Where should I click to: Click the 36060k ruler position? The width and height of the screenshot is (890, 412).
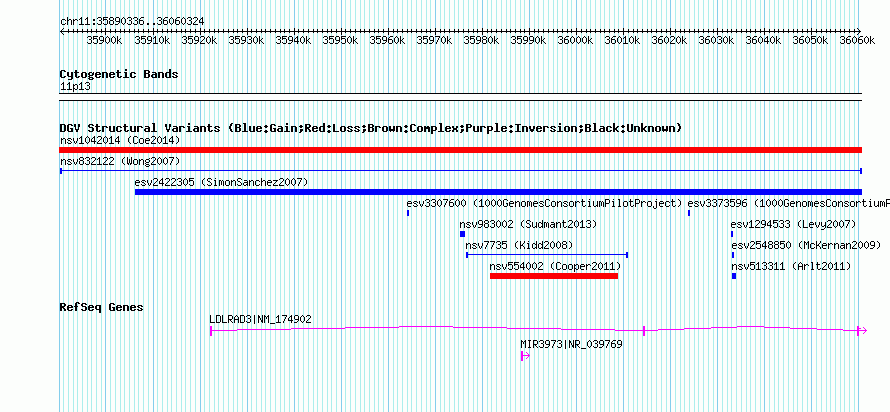click(x=858, y=40)
